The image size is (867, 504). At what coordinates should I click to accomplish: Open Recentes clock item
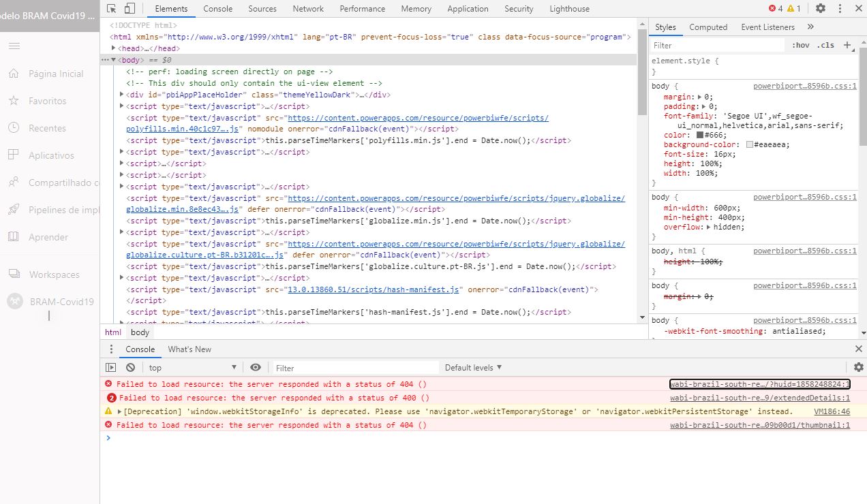click(38, 128)
